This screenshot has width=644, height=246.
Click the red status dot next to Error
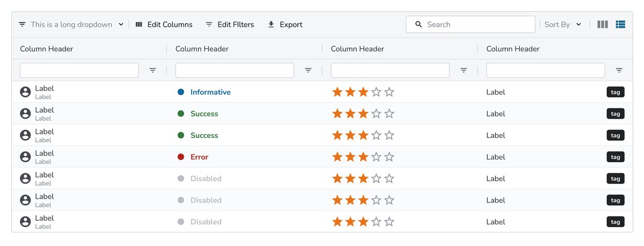pyautogui.click(x=181, y=157)
